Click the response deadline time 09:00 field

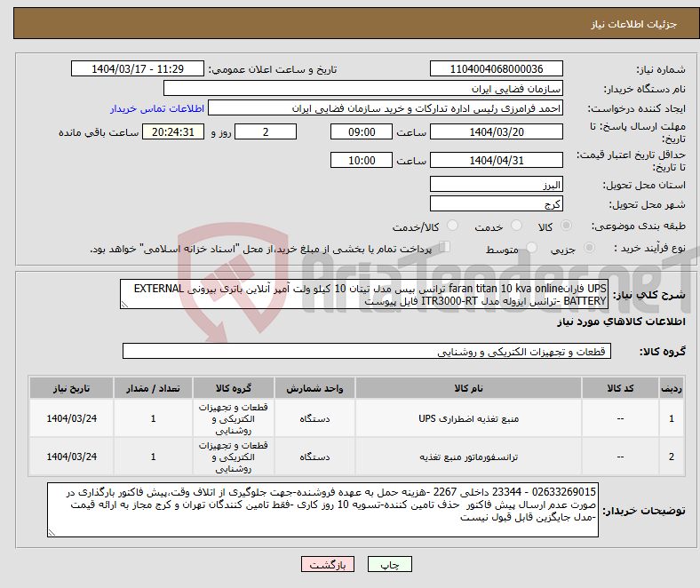pos(362,131)
